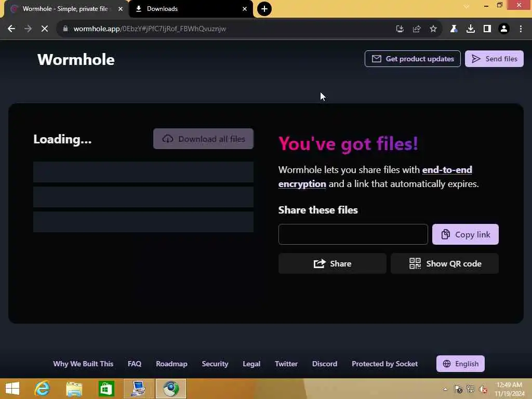This screenshot has height=399, width=532.
Task: Open the Windows Store taskbar icon
Action: (106, 389)
